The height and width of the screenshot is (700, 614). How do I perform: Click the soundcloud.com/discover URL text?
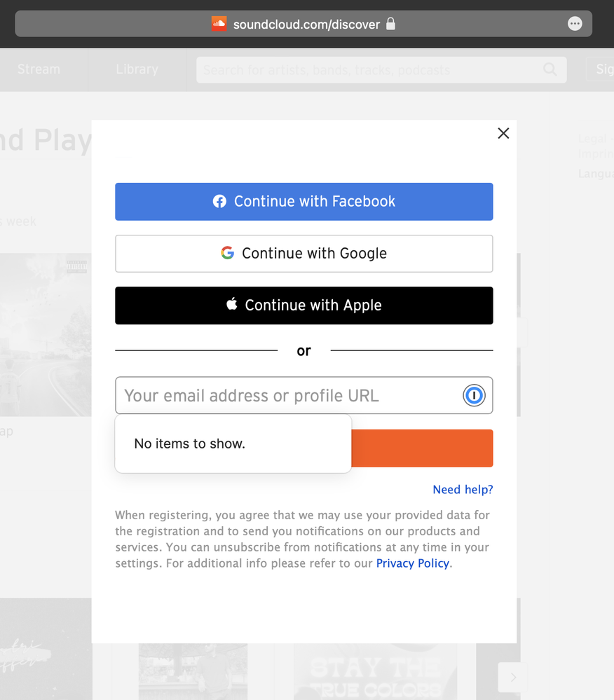coord(306,25)
